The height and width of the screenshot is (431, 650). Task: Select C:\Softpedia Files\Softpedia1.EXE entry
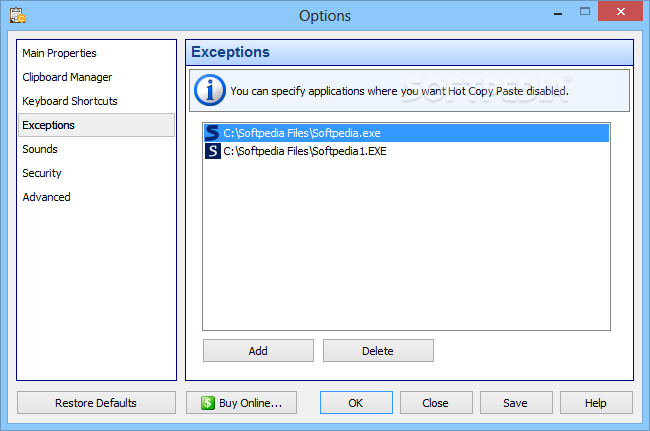tap(406, 151)
